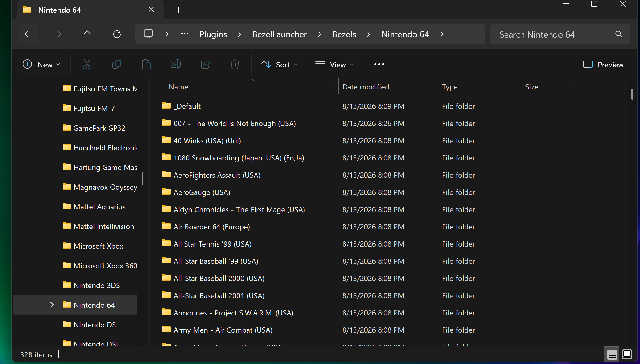The height and width of the screenshot is (364, 640).
Task: Close the Nintendo 64 tab
Action: click(151, 10)
